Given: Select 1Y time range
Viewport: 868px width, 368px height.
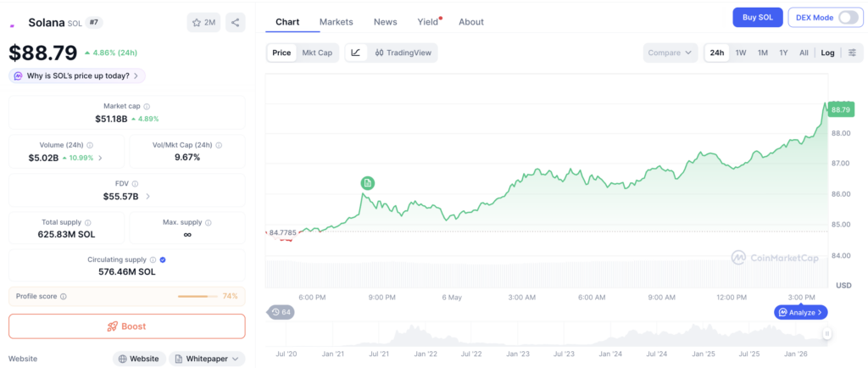Looking at the screenshot, I should coord(783,53).
